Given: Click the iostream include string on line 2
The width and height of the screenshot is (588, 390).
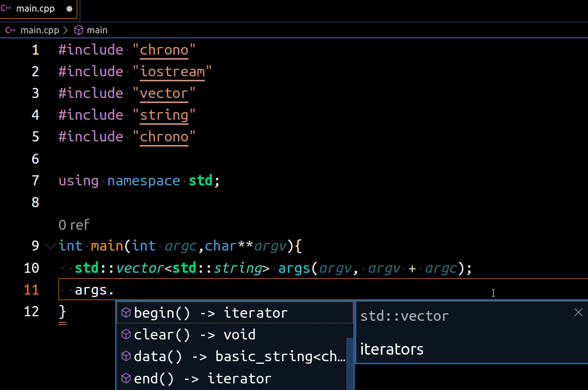Looking at the screenshot, I should pos(172,71).
